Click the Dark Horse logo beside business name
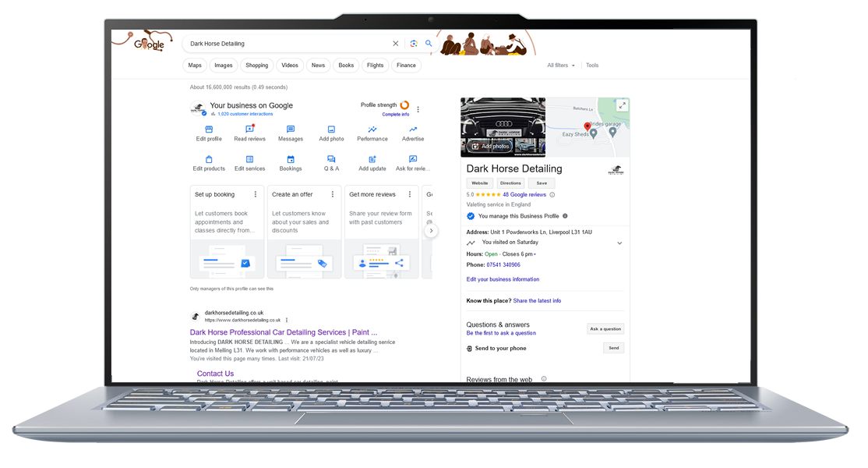Viewport: 868px width, 468px height. click(616, 170)
